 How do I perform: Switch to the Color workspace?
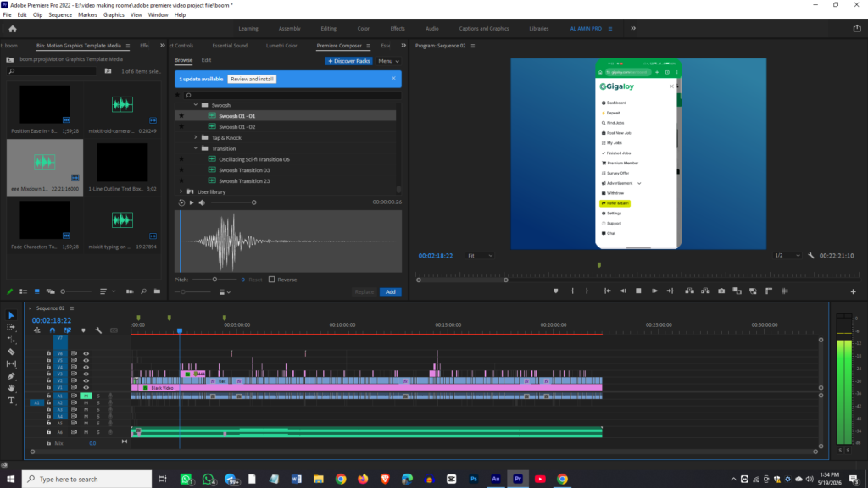363,29
